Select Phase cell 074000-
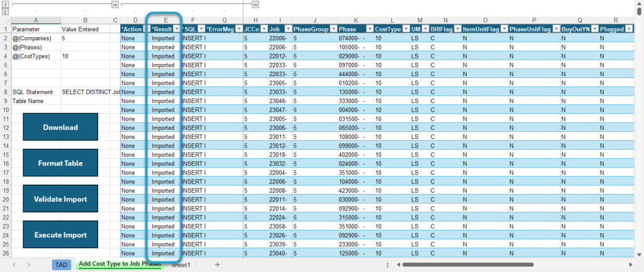Screen dimensions: 644x272 pos(356,38)
